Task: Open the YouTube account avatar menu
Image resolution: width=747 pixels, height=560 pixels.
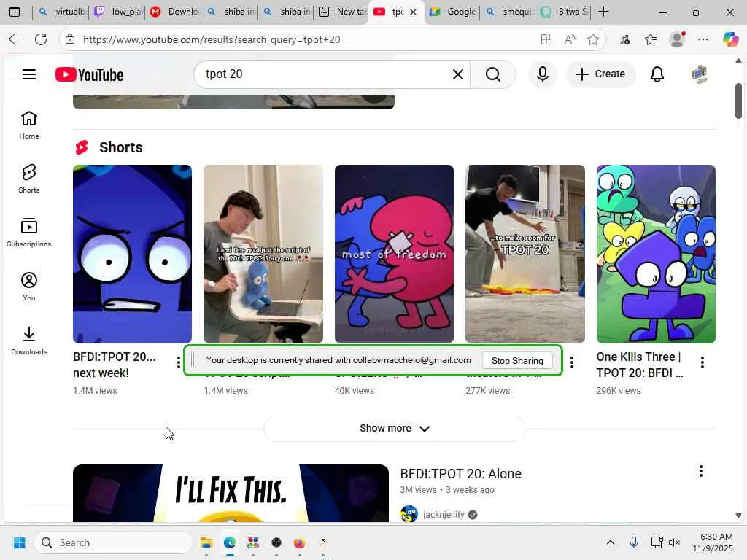Action: (x=700, y=74)
